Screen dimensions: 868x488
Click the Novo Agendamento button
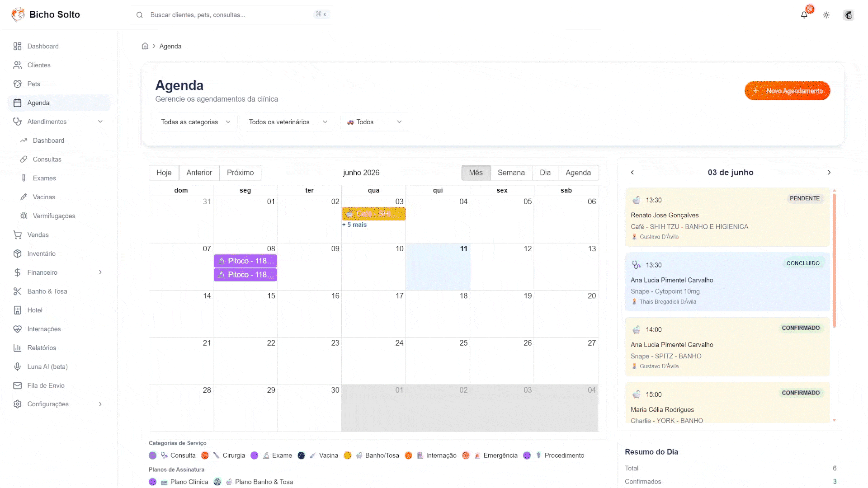click(788, 91)
